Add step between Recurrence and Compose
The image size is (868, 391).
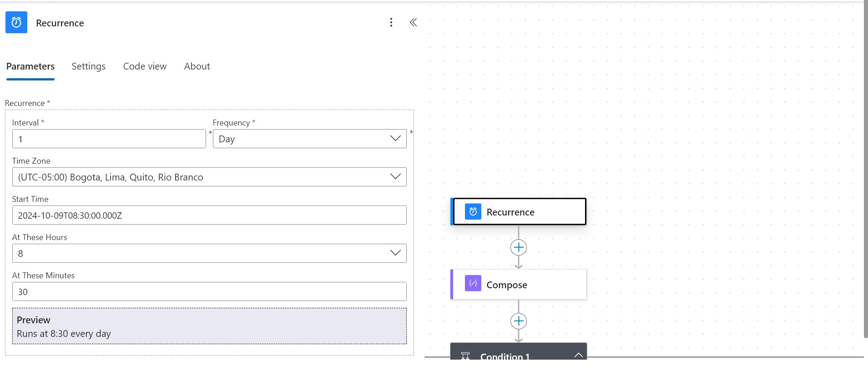pyautogui.click(x=519, y=248)
